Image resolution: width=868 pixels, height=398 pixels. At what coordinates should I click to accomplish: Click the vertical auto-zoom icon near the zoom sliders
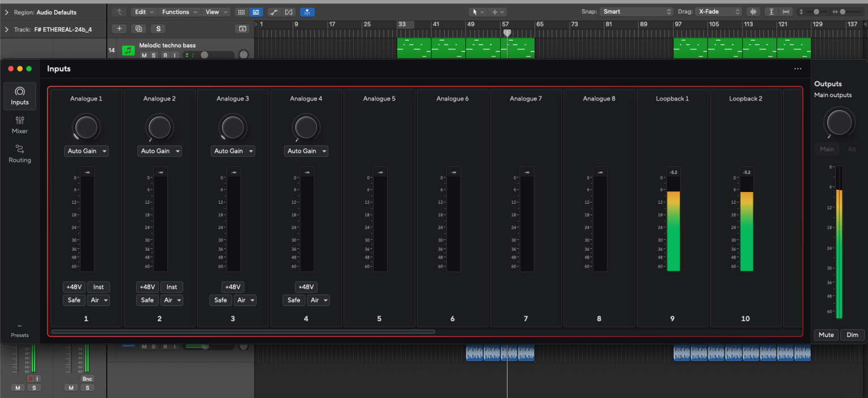pos(771,12)
